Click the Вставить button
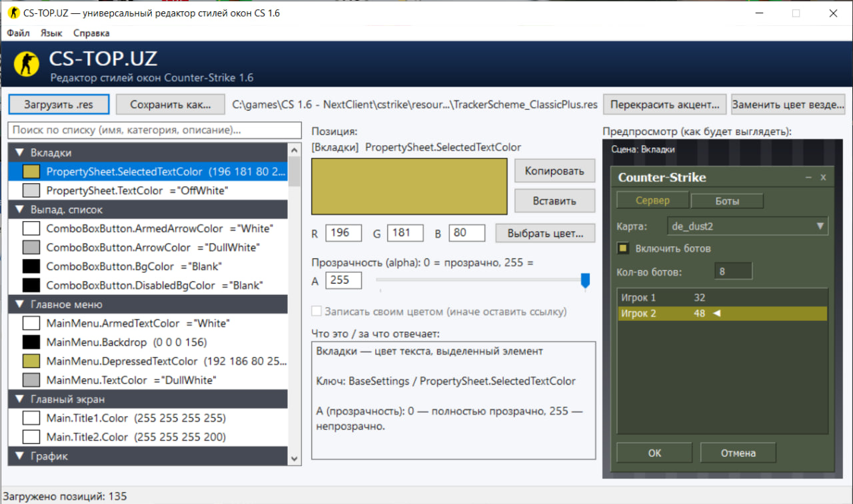Screen dimensions: 853x504 pyautogui.click(x=554, y=200)
